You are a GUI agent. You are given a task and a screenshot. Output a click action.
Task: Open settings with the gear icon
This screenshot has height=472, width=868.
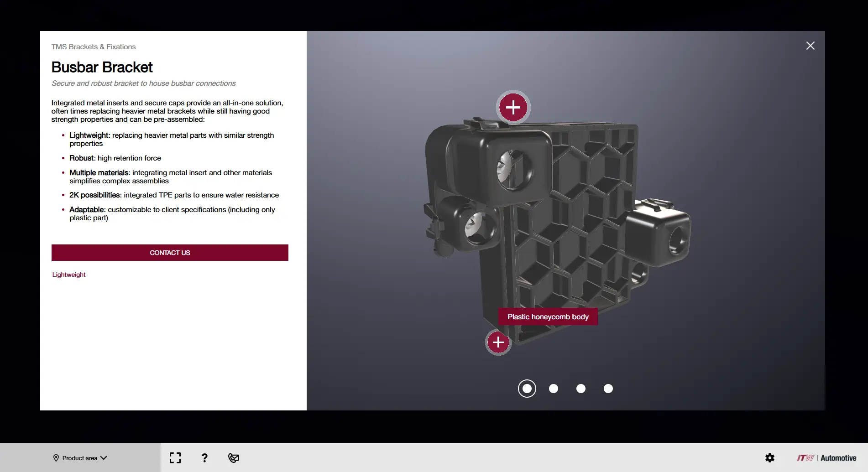click(770, 458)
